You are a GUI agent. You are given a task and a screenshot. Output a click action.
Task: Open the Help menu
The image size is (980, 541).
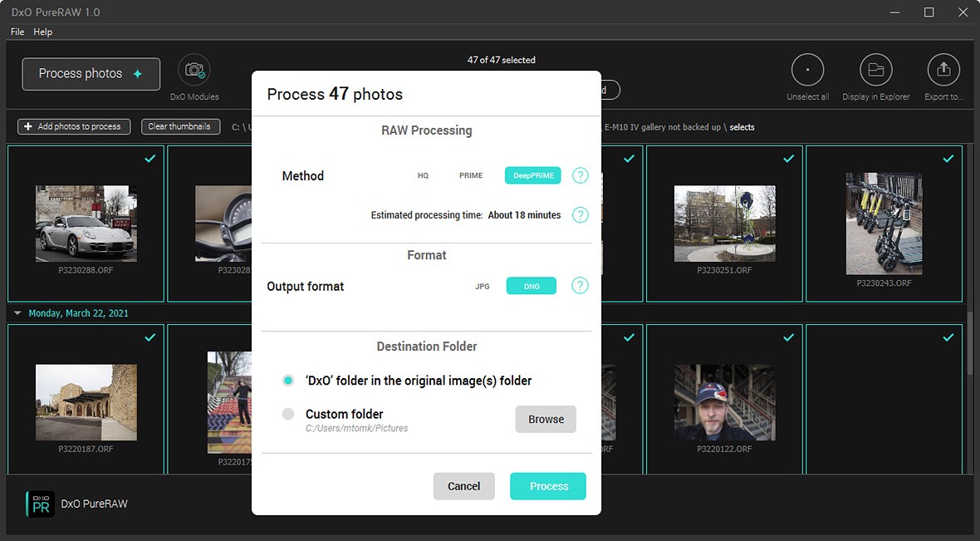(x=42, y=32)
